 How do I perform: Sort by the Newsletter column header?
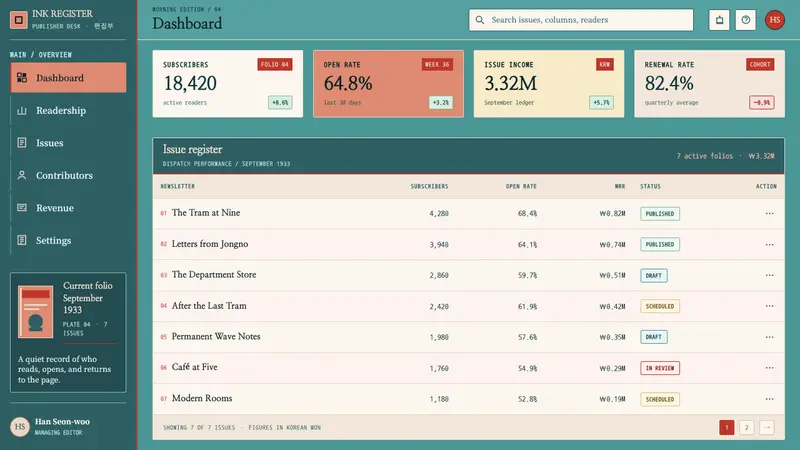[x=178, y=186]
